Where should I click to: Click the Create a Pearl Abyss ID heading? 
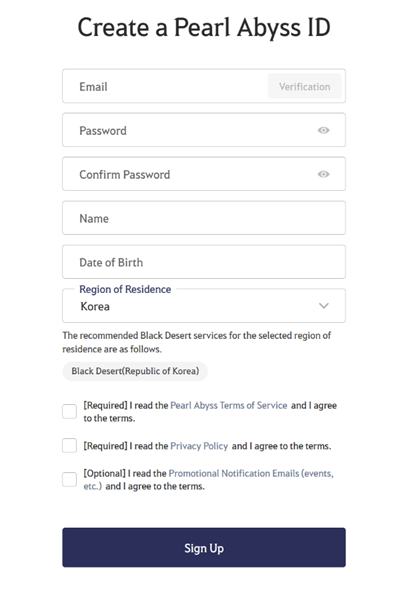tap(204, 28)
